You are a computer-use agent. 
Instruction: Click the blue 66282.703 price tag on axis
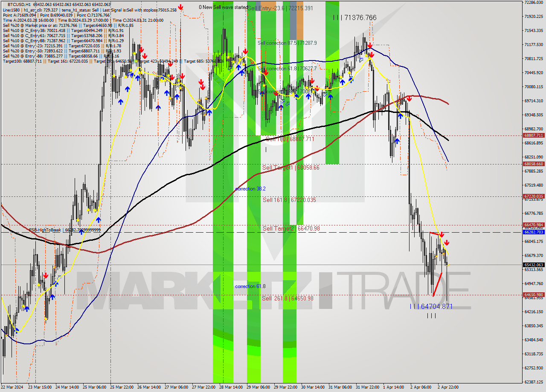[533, 232]
